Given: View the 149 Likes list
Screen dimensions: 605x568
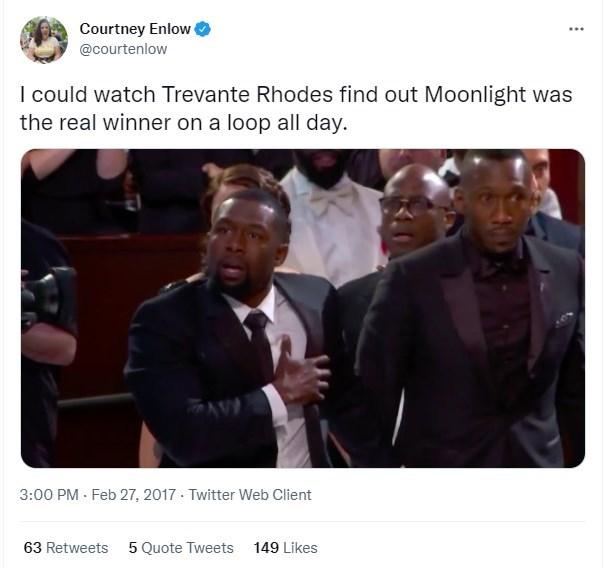Looking at the screenshot, I should [286, 548].
